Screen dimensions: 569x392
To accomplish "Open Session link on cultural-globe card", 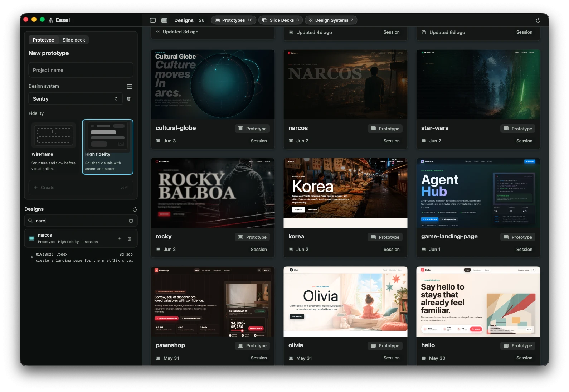I will pos(259,141).
